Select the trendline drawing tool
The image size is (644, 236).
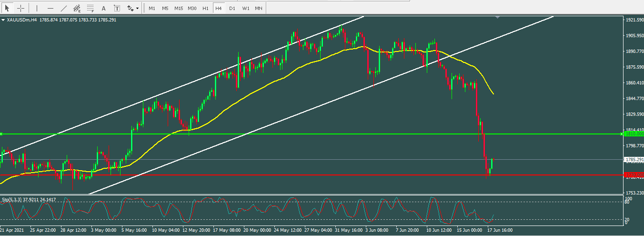(64, 8)
